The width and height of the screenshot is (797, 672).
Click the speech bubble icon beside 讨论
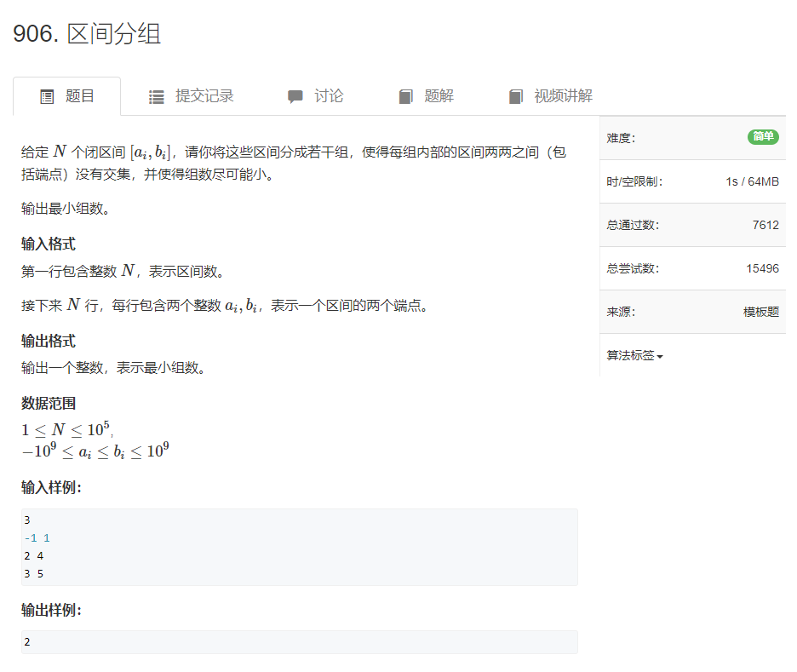296,96
